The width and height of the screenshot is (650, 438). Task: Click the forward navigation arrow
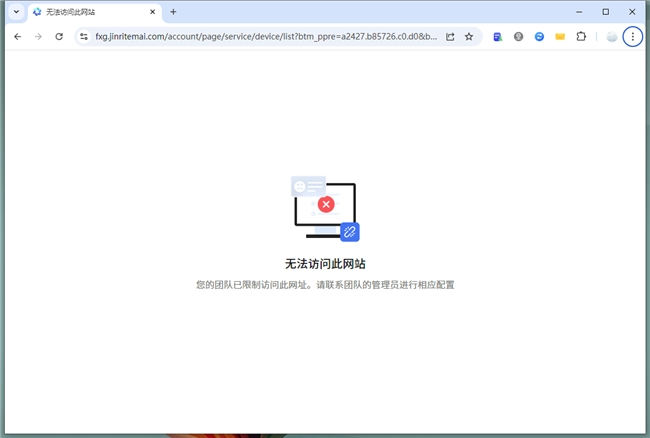[38, 36]
